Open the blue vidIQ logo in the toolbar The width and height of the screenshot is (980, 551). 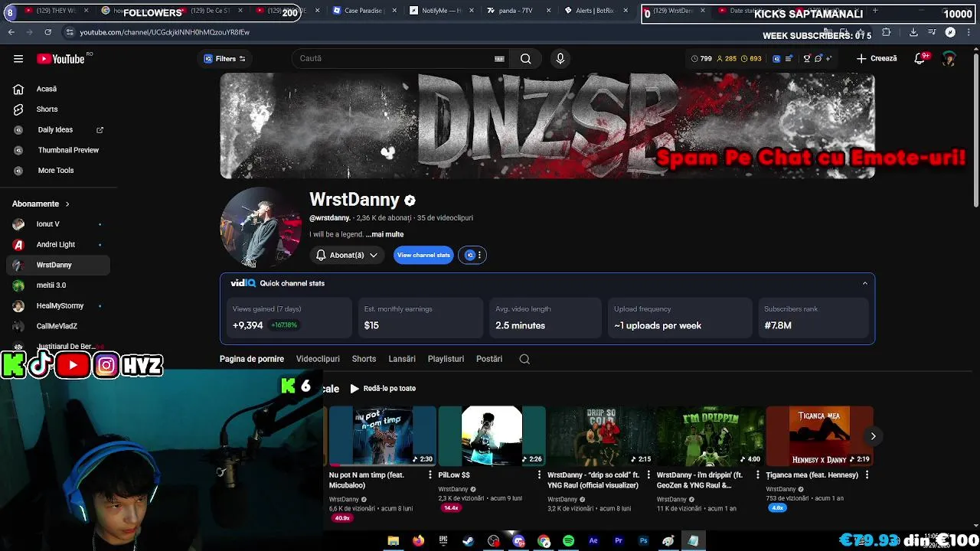tap(776, 59)
